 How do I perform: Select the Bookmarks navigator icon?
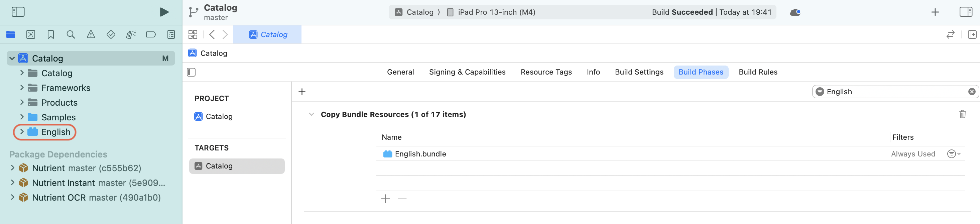(50, 34)
